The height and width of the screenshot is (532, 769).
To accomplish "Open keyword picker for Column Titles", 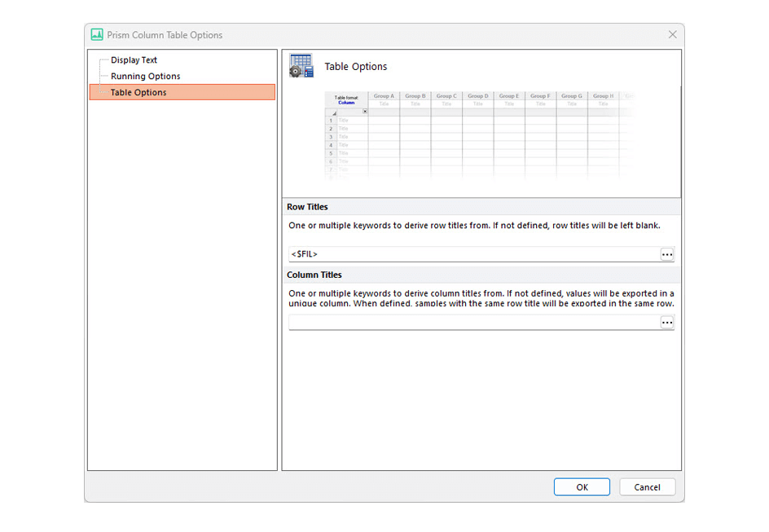I will pyautogui.click(x=666, y=323).
